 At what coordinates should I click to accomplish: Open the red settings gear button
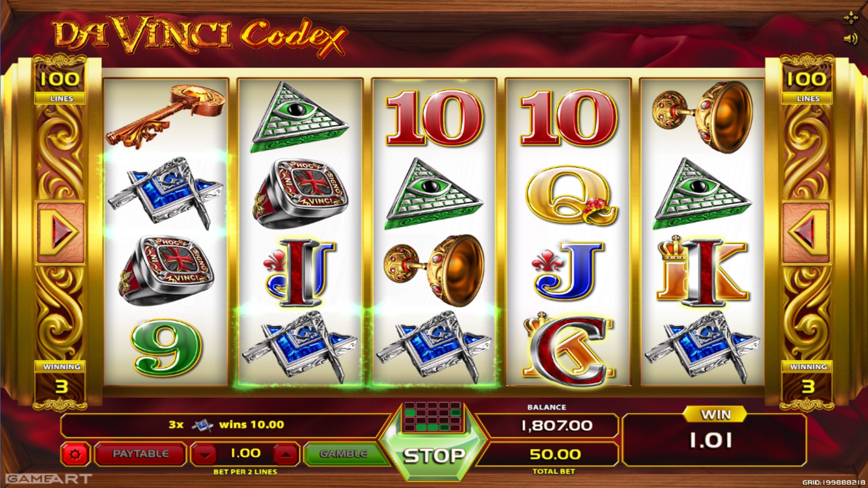75,454
